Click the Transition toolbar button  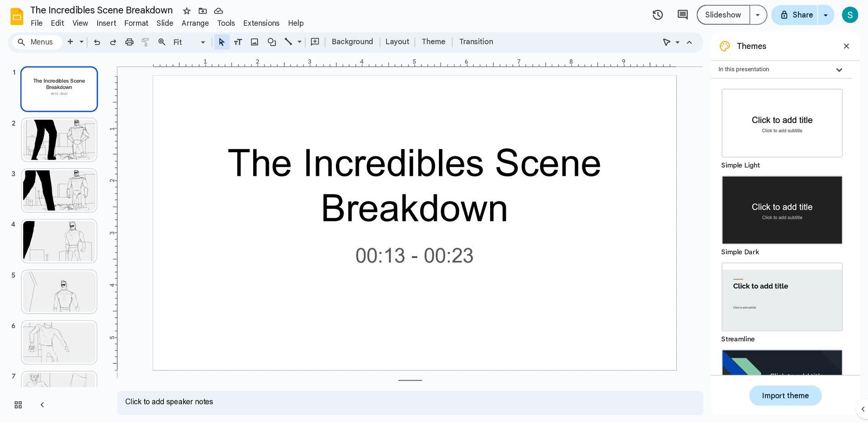(x=476, y=42)
